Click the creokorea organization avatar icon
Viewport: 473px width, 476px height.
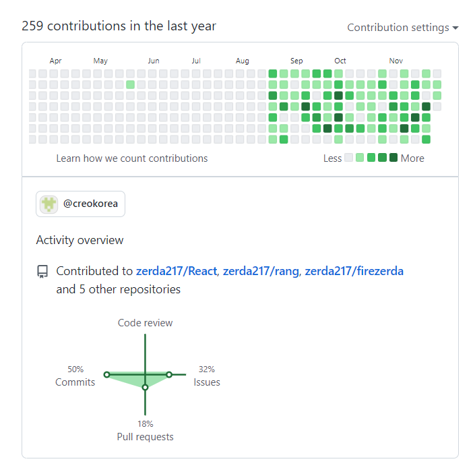click(49, 204)
